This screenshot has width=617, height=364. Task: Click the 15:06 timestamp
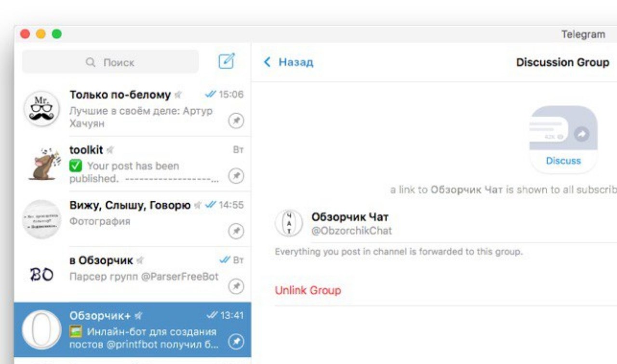click(x=231, y=94)
